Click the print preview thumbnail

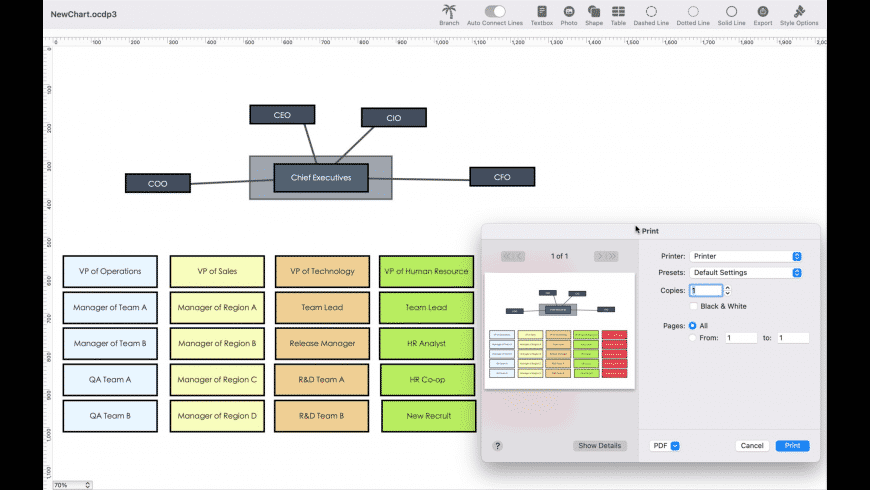[x=559, y=331]
